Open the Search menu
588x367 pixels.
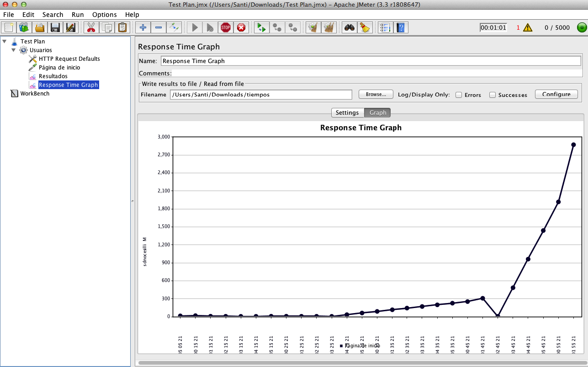(53, 15)
